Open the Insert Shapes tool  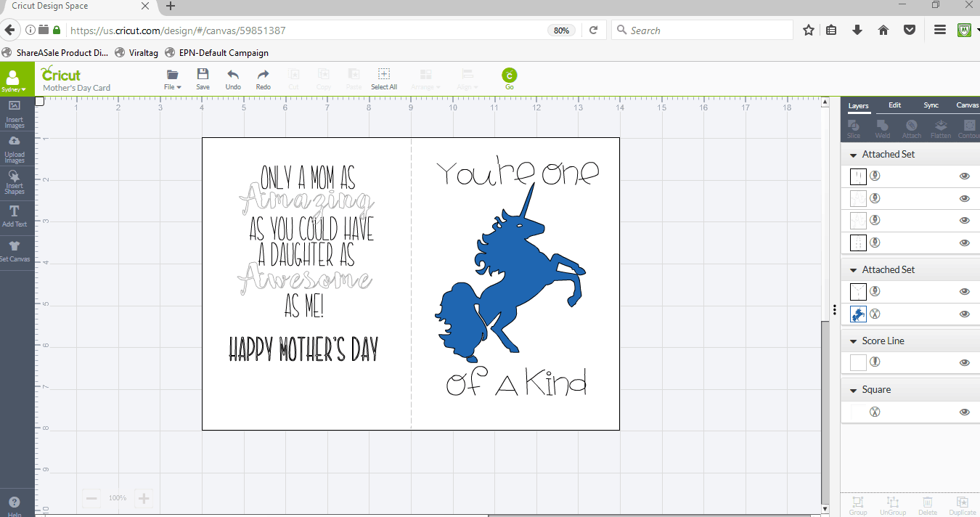point(15,182)
